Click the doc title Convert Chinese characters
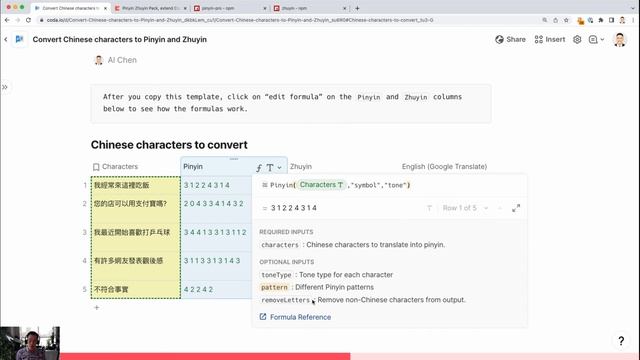Viewport: 640px width, 360px height. point(120,40)
